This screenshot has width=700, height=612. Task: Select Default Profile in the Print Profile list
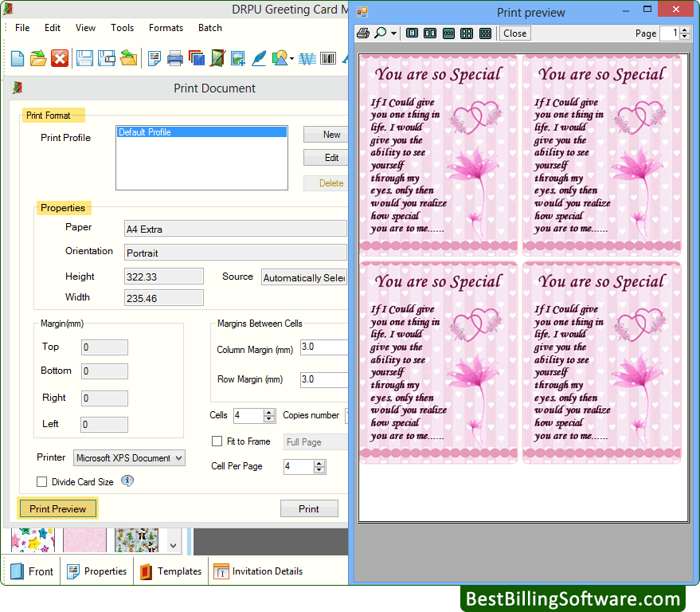click(201, 131)
